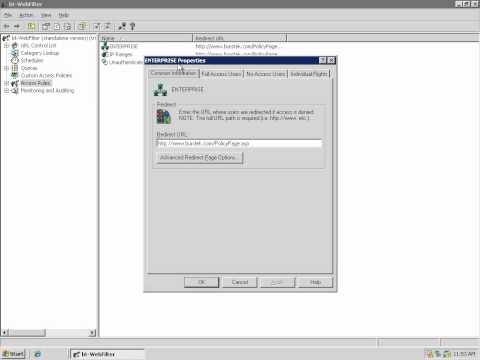This screenshot has width=480, height=360.
Task: Select the URL Control List tree icon
Action: click(15, 45)
